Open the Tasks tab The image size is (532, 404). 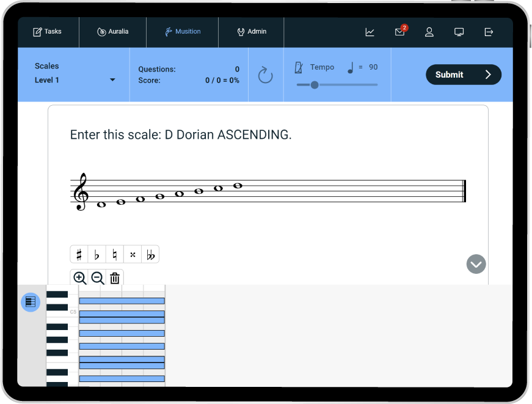48,32
